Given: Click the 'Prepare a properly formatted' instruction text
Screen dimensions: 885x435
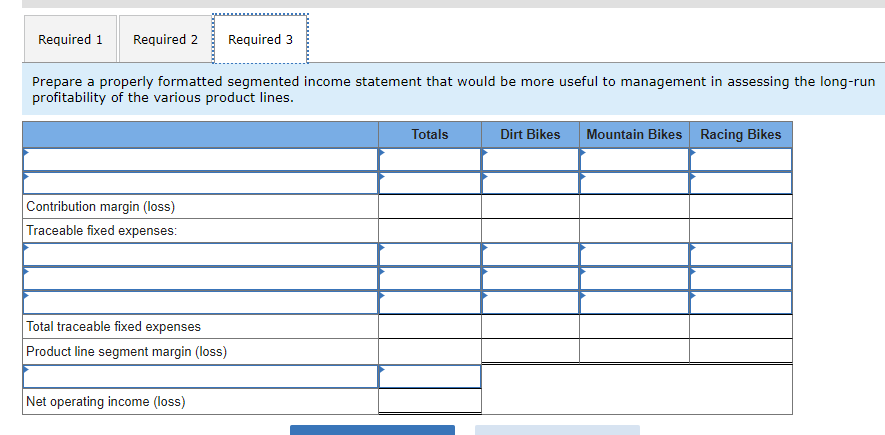Looking at the screenshot, I should point(453,90).
